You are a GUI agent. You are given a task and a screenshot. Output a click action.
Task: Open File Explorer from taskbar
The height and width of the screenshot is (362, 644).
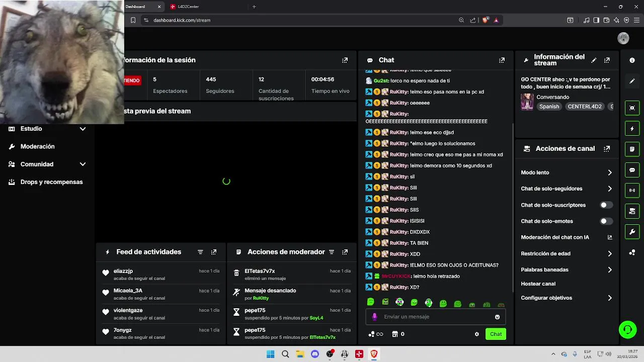click(300, 354)
